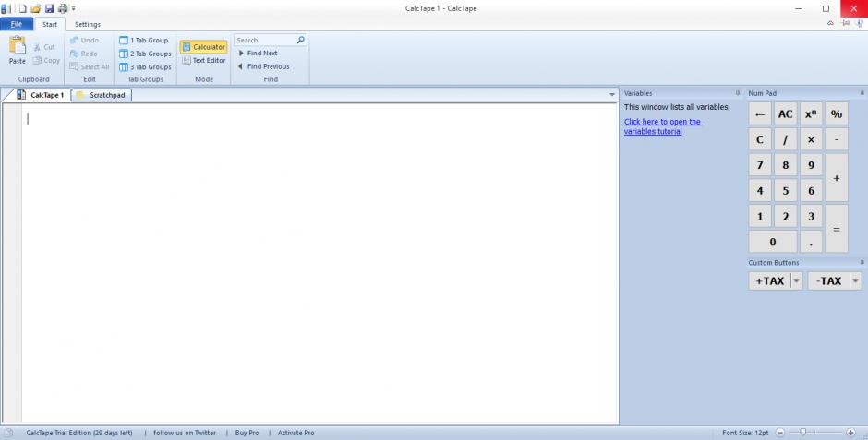868x440 pixels.
Task: Switch to the Start ribbon tab
Action: (x=50, y=24)
